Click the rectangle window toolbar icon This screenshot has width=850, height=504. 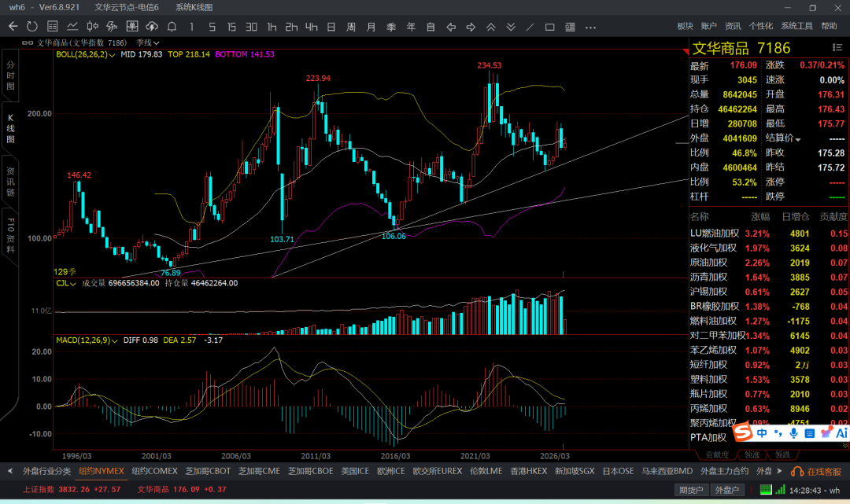[x=549, y=27]
